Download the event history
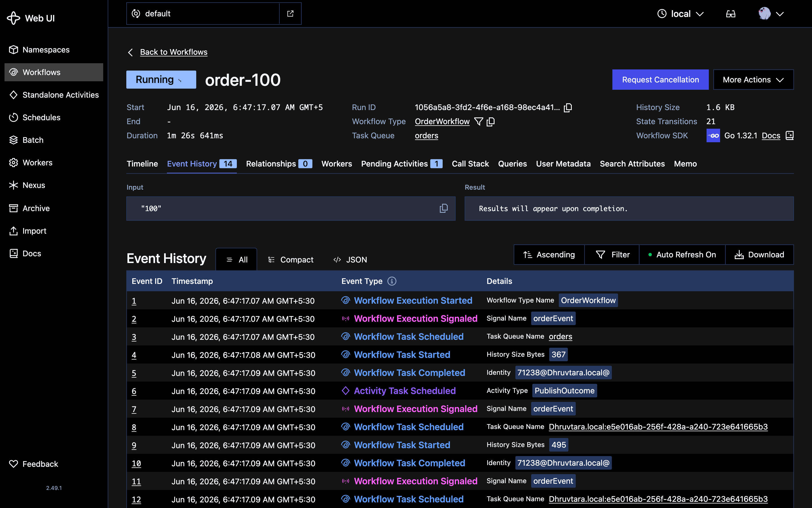 (759, 255)
